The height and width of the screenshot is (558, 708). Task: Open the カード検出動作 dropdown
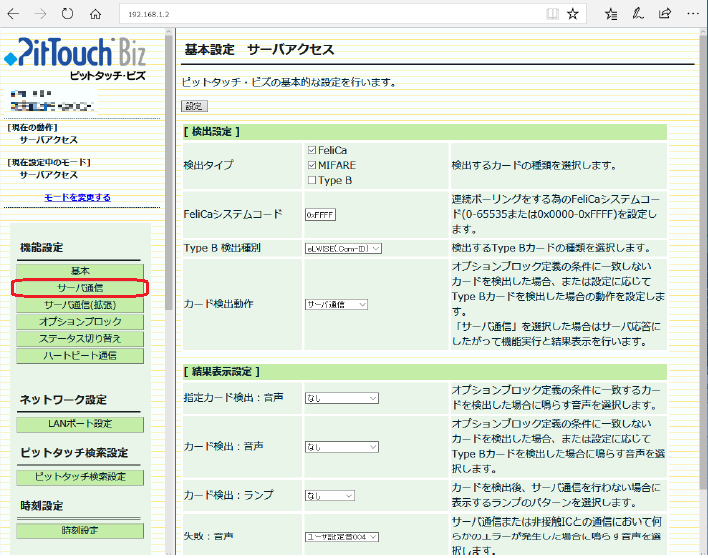336,304
